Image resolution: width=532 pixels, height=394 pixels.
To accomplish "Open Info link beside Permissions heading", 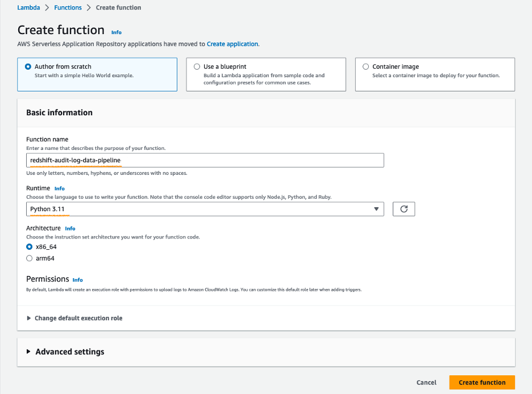I will [78, 280].
